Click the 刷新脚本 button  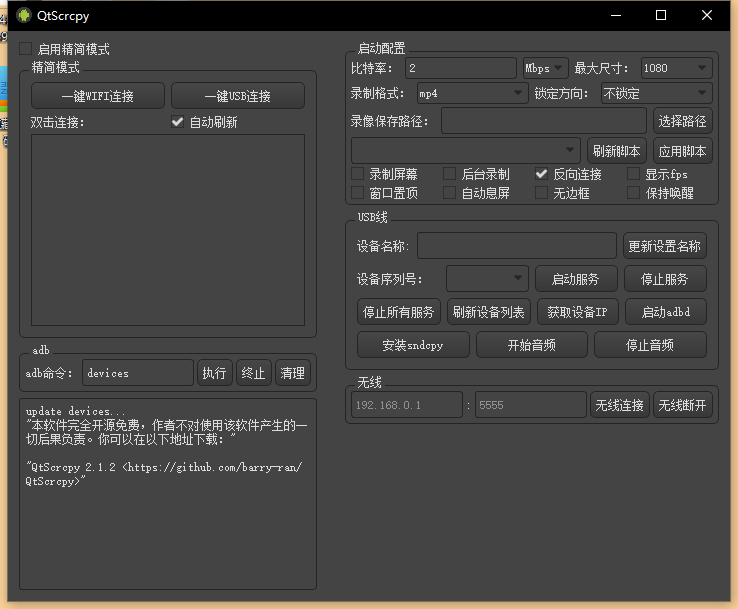click(617, 151)
